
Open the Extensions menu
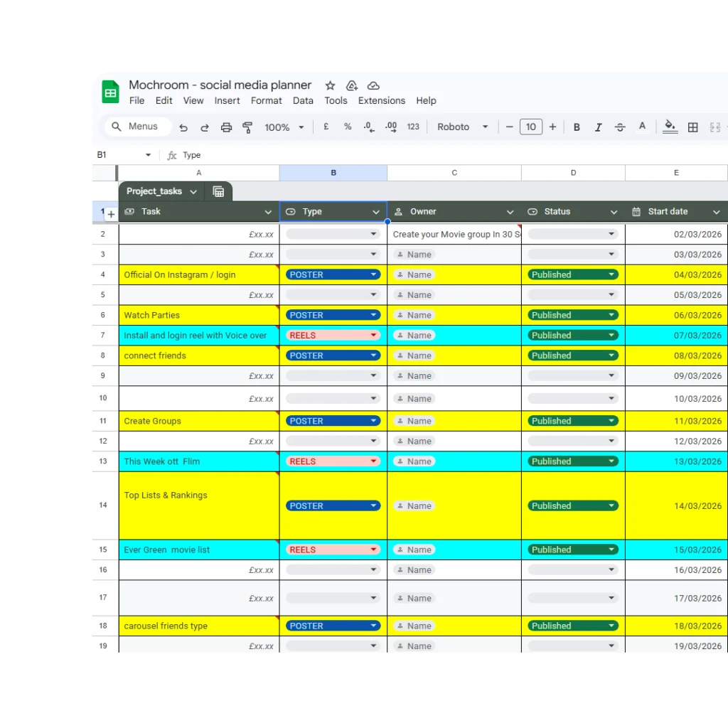tap(381, 101)
